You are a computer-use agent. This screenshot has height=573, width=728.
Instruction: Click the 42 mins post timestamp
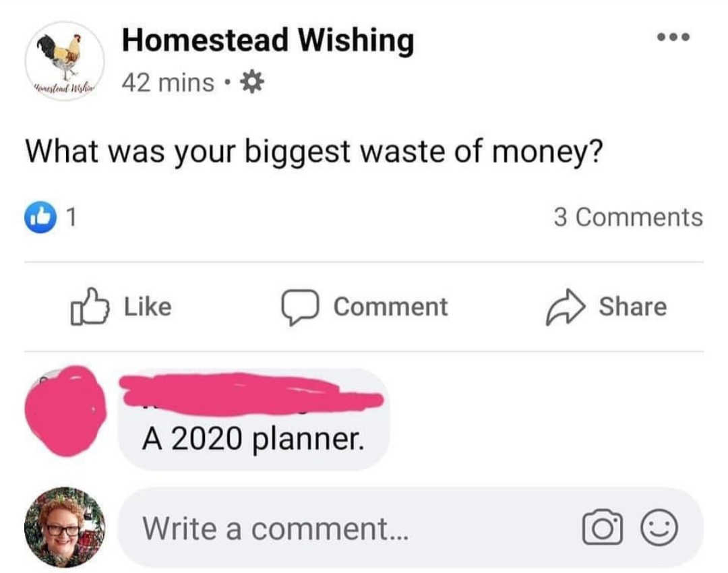[168, 84]
